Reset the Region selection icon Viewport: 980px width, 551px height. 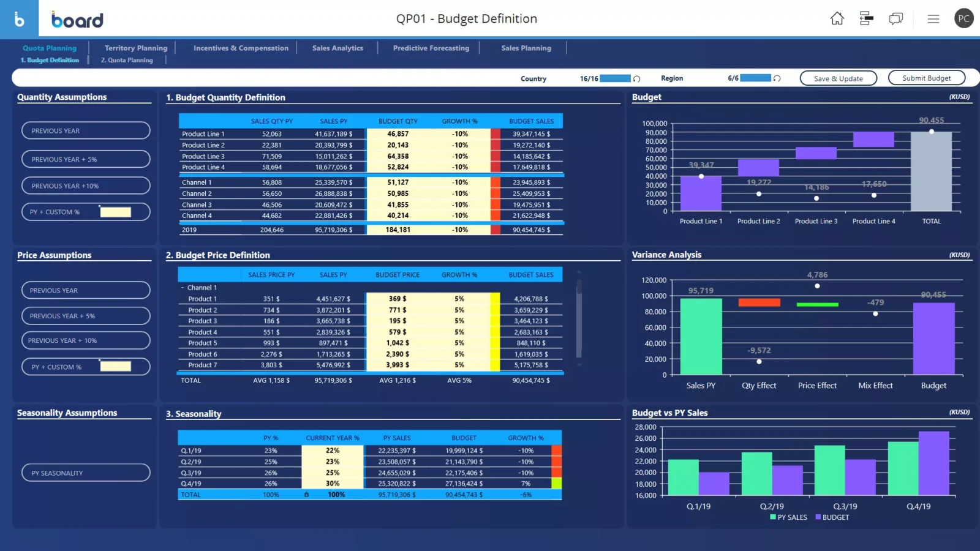777,78
